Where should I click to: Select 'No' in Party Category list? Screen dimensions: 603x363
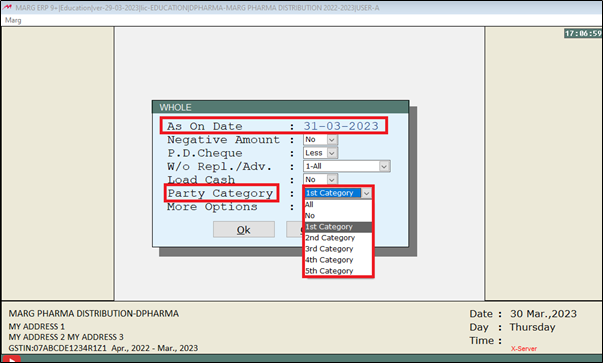coord(338,216)
